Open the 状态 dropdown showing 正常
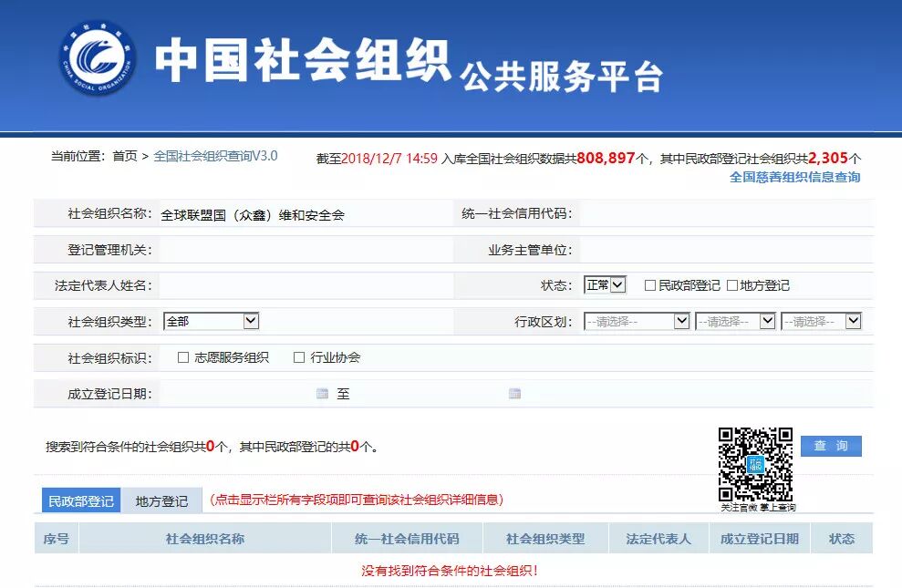 pos(605,285)
